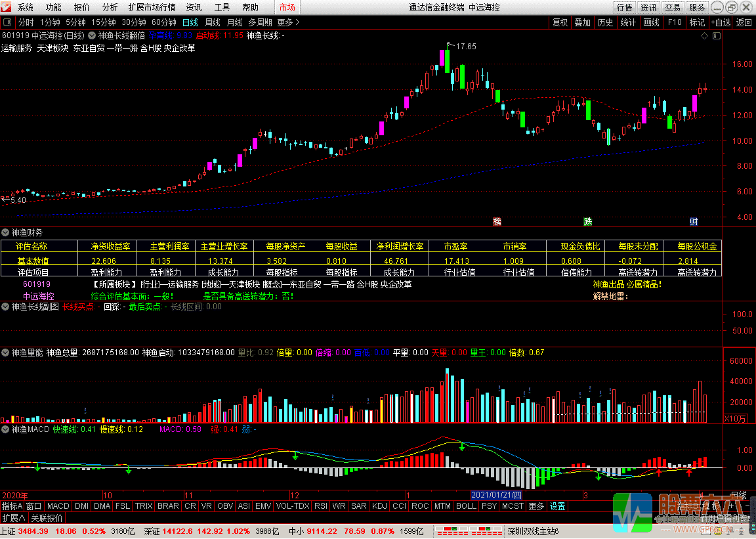The width and height of the screenshot is (756, 539).
Task: Select the 月线 monthly timeframe
Action: 235,22
